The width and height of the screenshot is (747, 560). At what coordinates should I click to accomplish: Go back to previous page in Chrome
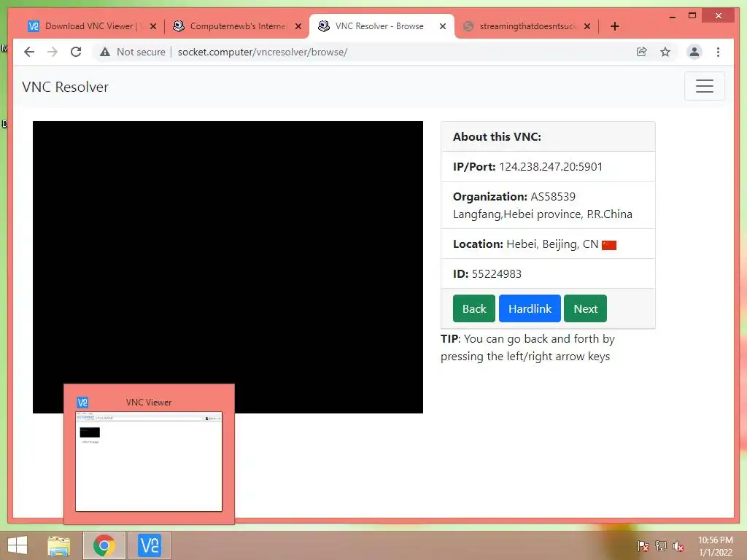pos(29,52)
